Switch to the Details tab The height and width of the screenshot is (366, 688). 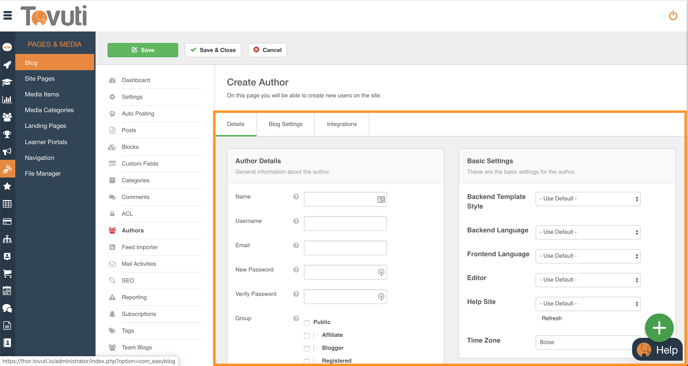pos(236,124)
